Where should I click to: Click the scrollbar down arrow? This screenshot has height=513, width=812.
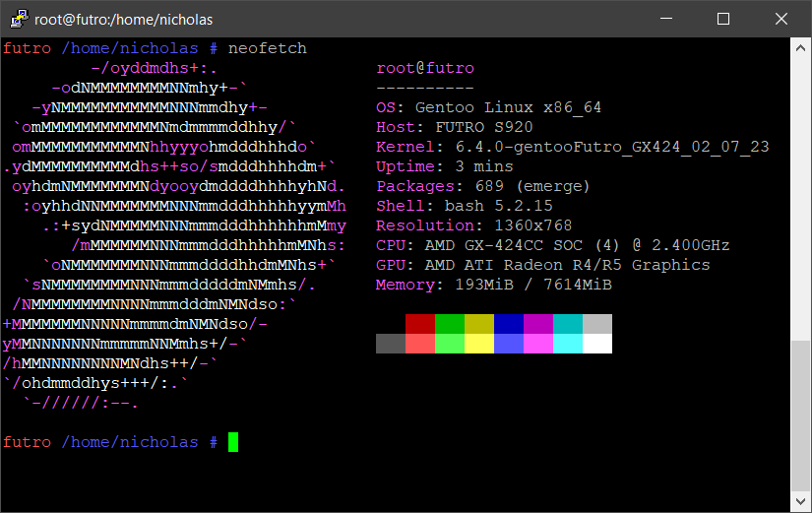[800, 501]
